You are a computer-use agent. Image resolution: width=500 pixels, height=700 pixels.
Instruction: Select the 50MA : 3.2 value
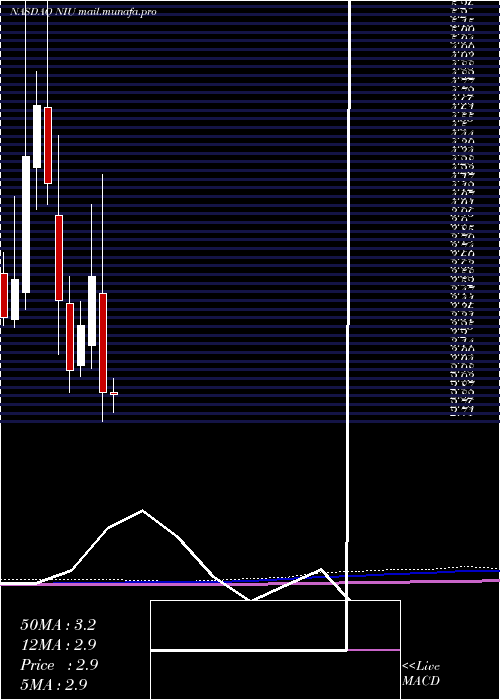[x=58, y=625]
